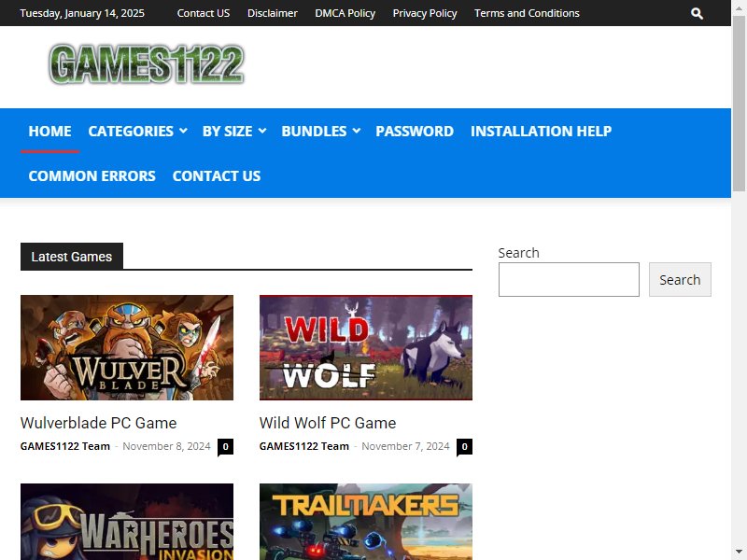The height and width of the screenshot is (560, 747).
Task: Open the DMCA Policy link
Action: (345, 13)
